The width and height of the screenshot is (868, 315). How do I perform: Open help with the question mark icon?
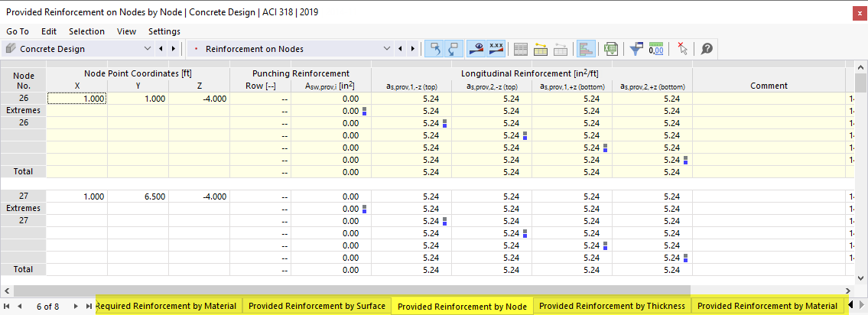(x=707, y=48)
